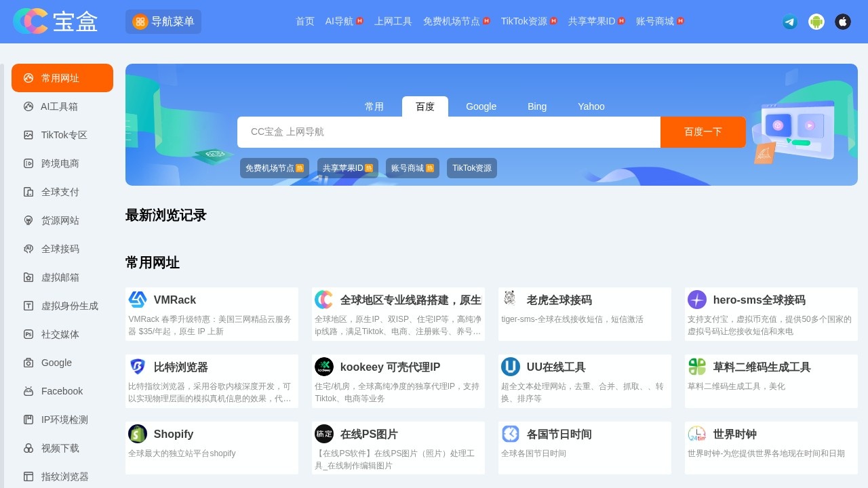The width and height of the screenshot is (868, 488).
Task: Open the Telegram icon in the top bar
Action: click(789, 21)
